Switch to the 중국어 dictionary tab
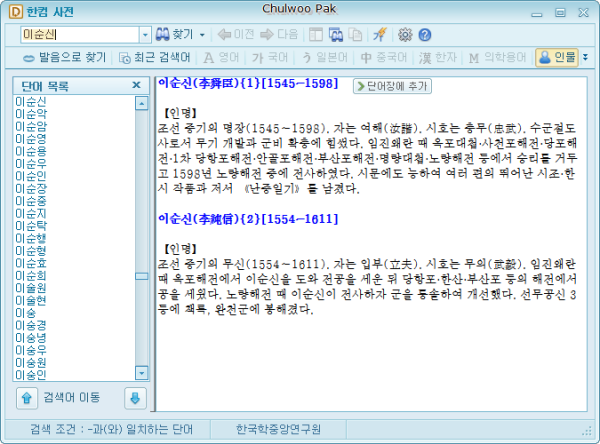The width and height of the screenshot is (600, 444). pos(383,58)
